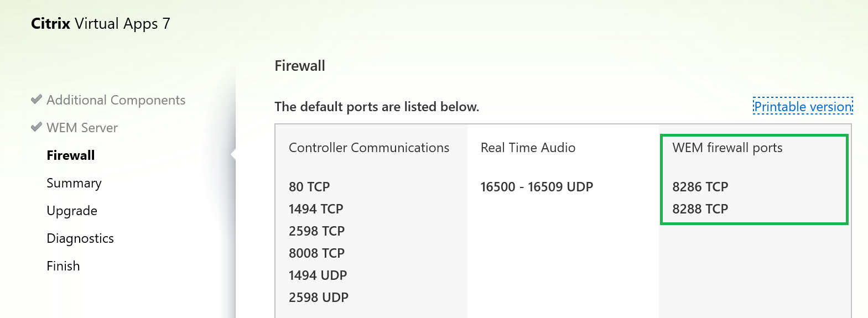Click the Additional Components checkmark icon
This screenshot has height=318, width=868.
(37, 100)
